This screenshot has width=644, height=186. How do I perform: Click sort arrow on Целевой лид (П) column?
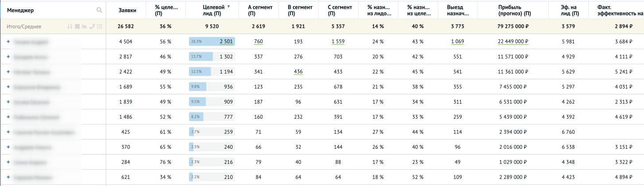[228, 7]
